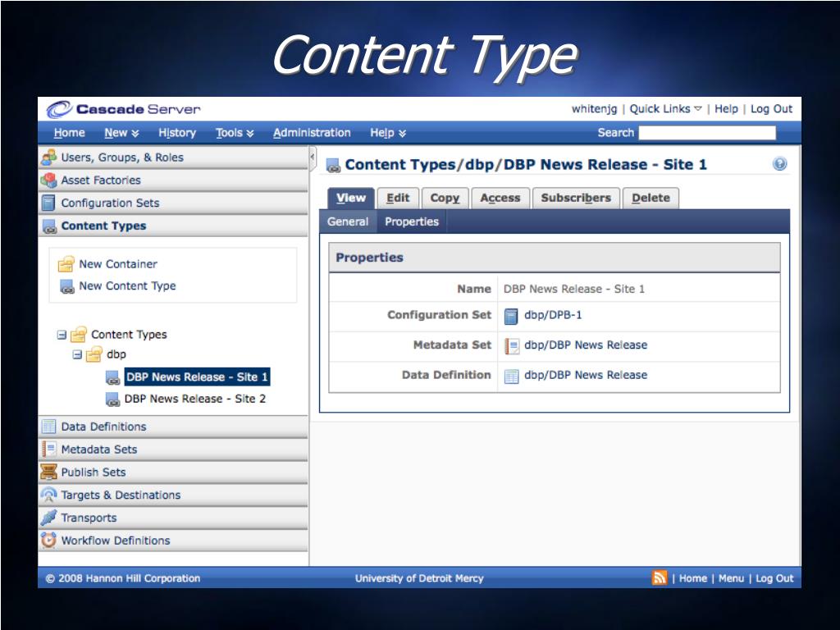Click icon beside DBP News Release - Site 1
The image size is (840, 630).
112,377
